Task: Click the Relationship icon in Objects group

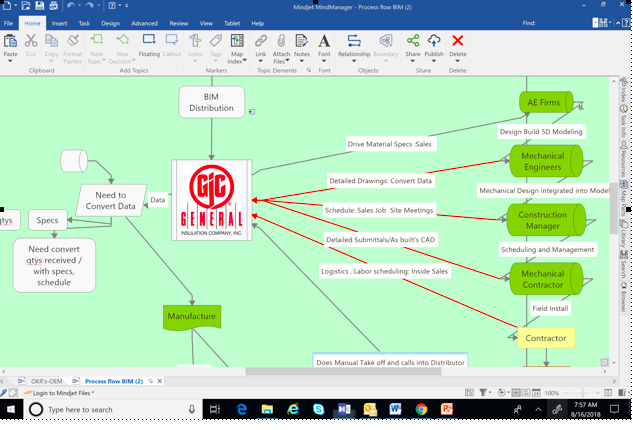Action: click(x=354, y=41)
